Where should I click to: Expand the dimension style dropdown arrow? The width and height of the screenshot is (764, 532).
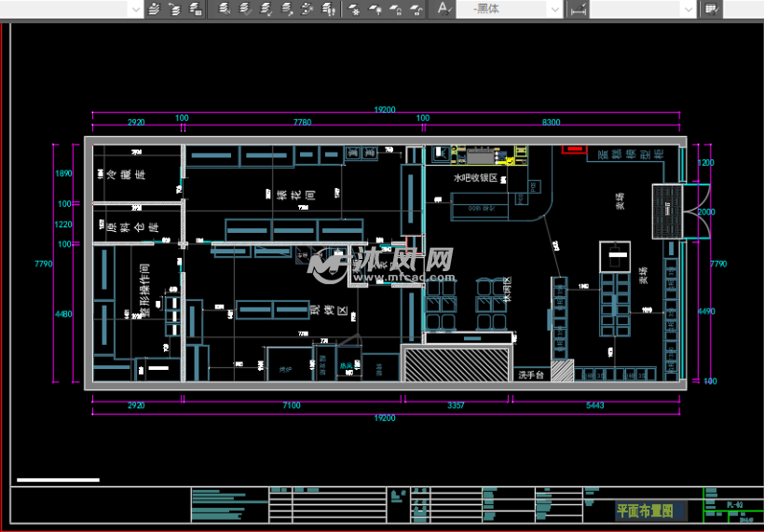pyautogui.click(x=688, y=9)
